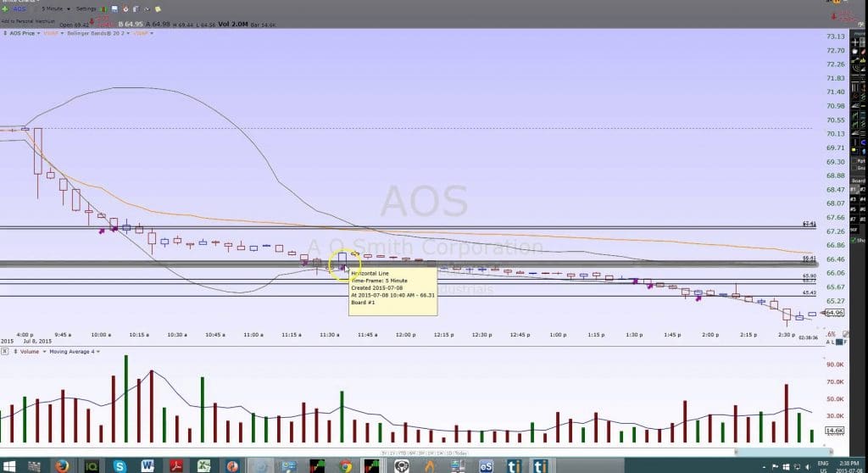868x473 pixels.
Task: Close the volume pane with X
Action: coord(4,351)
